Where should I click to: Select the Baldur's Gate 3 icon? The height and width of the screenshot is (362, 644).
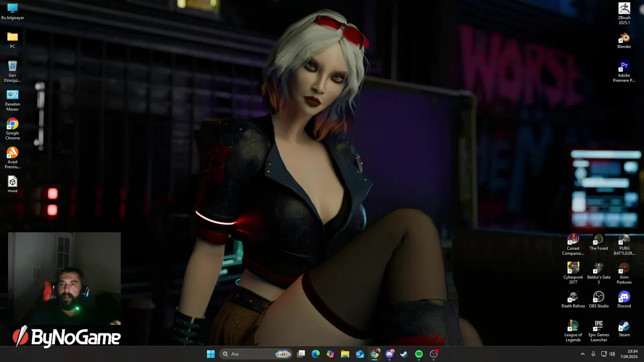(x=599, y=274)
